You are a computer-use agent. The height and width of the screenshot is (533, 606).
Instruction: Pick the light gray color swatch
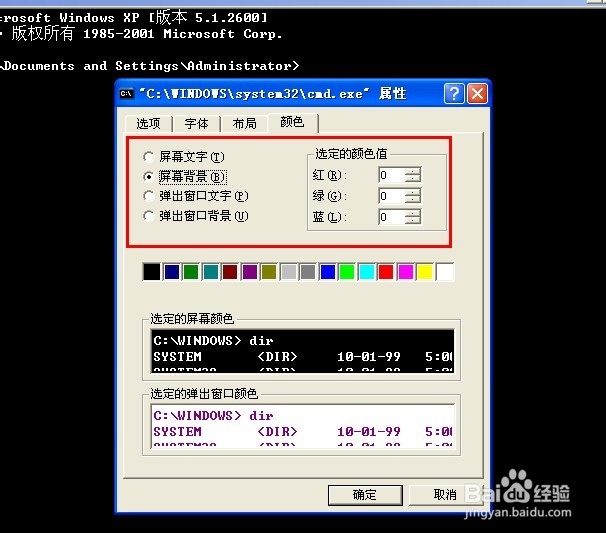pos(289,272)
